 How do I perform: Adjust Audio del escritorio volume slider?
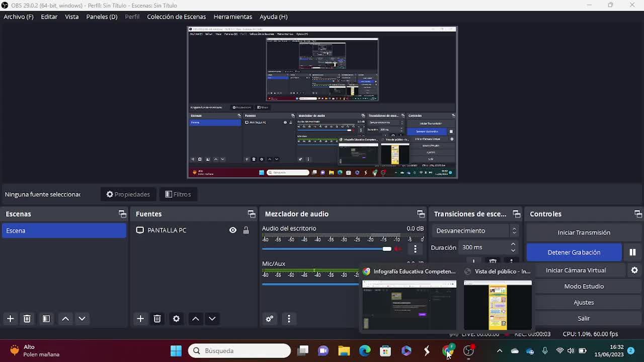(327, 249)
